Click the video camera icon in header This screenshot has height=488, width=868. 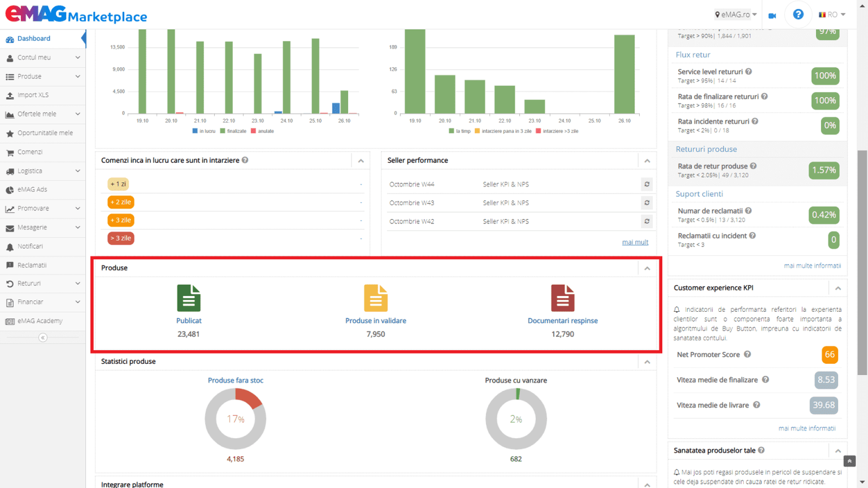pos(772,15)
